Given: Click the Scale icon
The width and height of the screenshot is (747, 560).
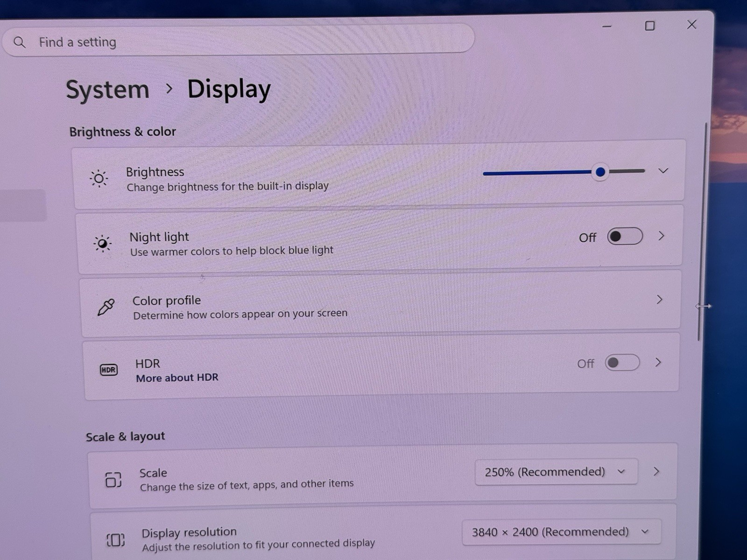Looking at the screenshot, I should point(113,479).
